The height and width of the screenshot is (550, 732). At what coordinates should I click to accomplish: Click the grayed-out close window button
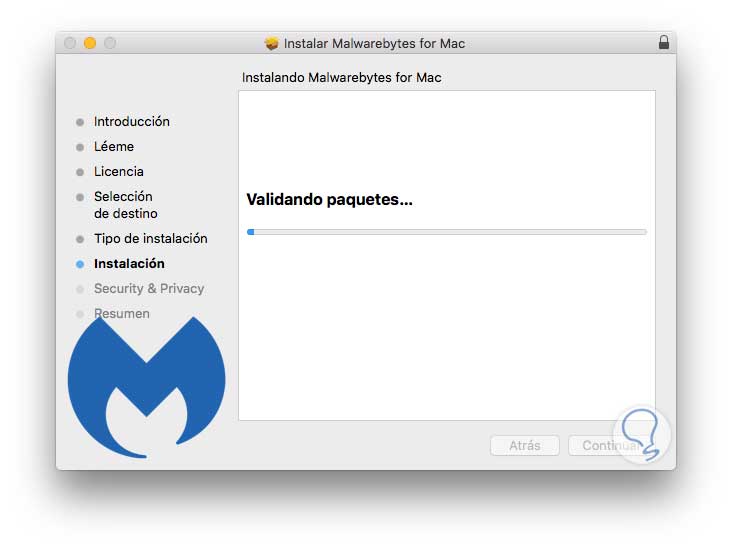(70, 43)
